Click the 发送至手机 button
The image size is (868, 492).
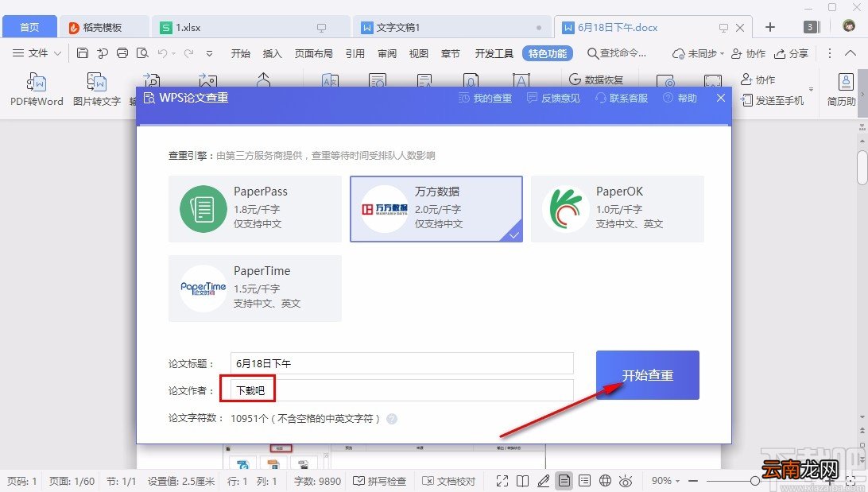click(773, 101)
